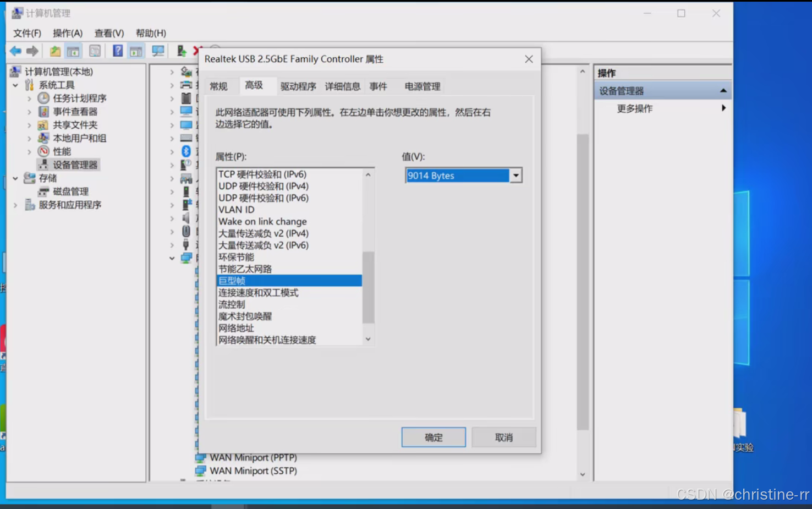Screen dimensions: 812x509
Task: Switch to the 常规 tab
Action: coord(218,86)
